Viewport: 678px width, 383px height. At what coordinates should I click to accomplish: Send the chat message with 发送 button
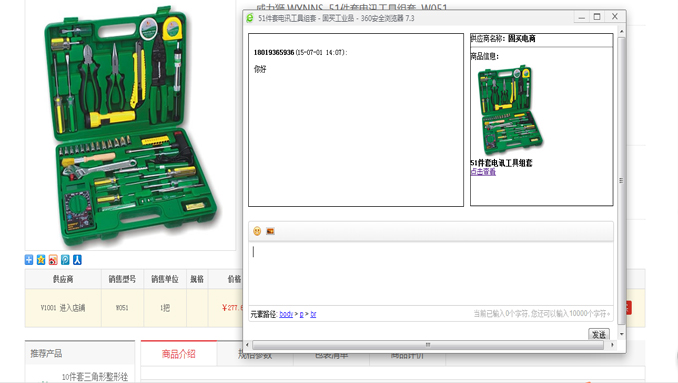tap(599, 335)
